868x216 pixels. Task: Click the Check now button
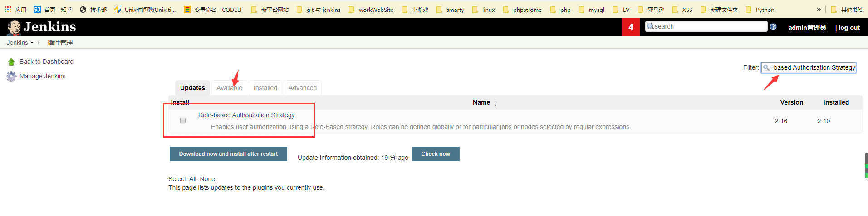[x=436, y=154]
